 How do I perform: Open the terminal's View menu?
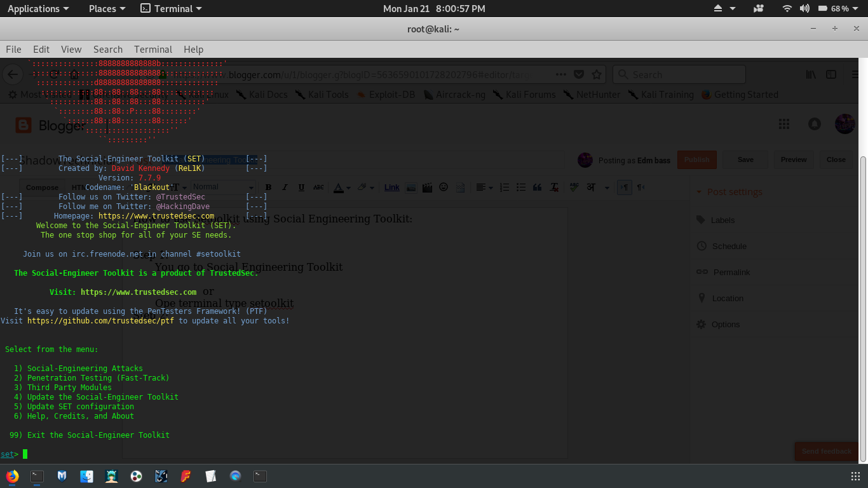71,49
